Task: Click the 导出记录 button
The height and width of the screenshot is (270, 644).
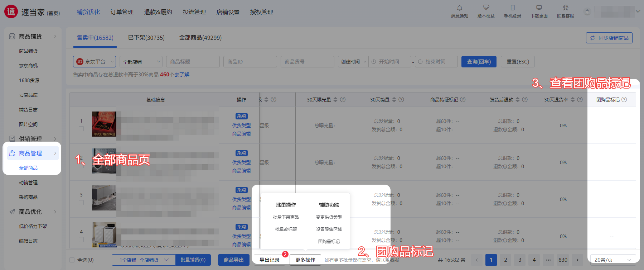Action: click(270, 260)
